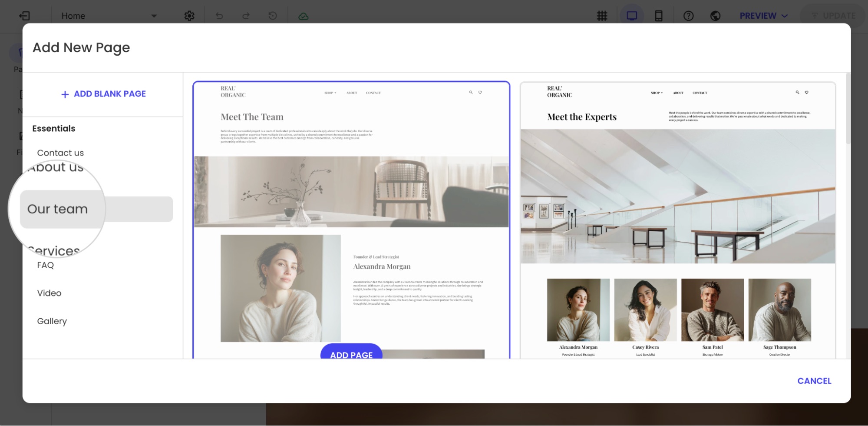The width and height of the screenshot is (868, 426).
Task: Expand the PREVIEW dropdown
Action: (x=764, y=16)
